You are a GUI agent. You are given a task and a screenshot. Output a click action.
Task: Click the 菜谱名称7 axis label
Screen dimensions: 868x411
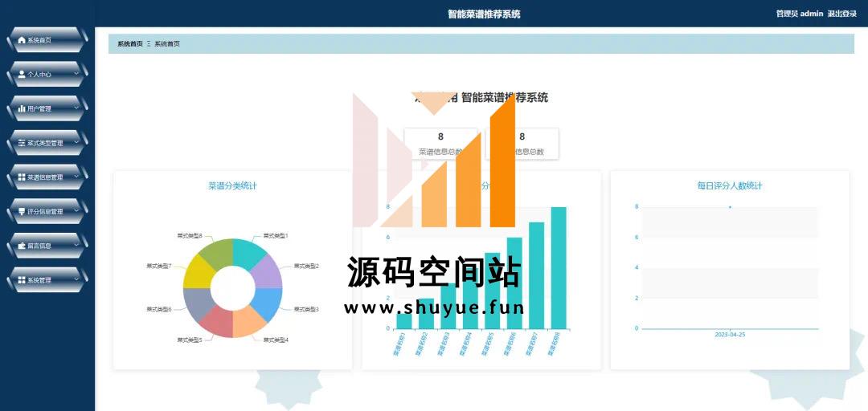point(531,344)
